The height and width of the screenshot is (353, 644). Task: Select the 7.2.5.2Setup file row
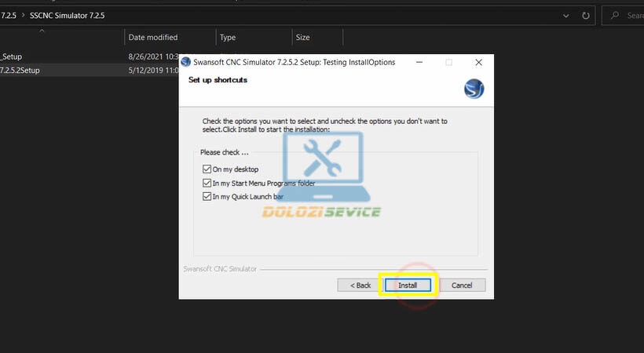coord(89,70)
